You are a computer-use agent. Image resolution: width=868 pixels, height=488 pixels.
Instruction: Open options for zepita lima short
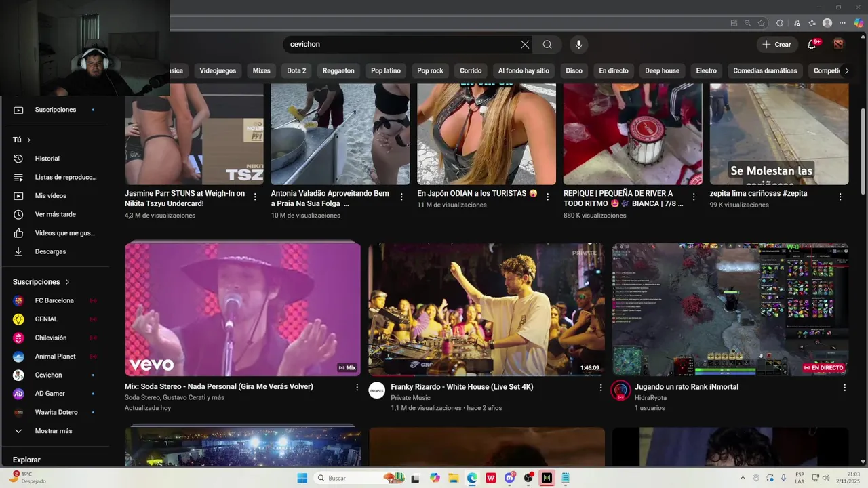(840, 197)
